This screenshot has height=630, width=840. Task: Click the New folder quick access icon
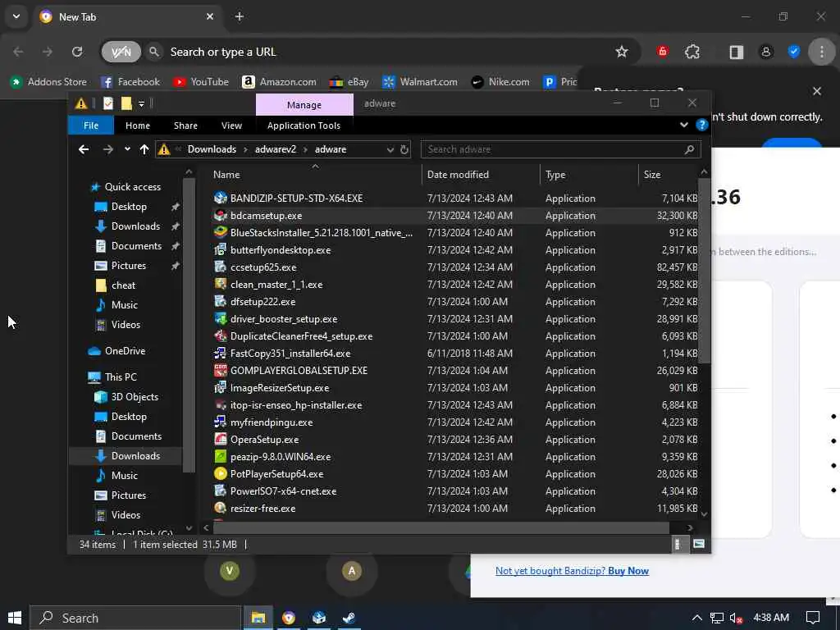click(x=126, y=103)
